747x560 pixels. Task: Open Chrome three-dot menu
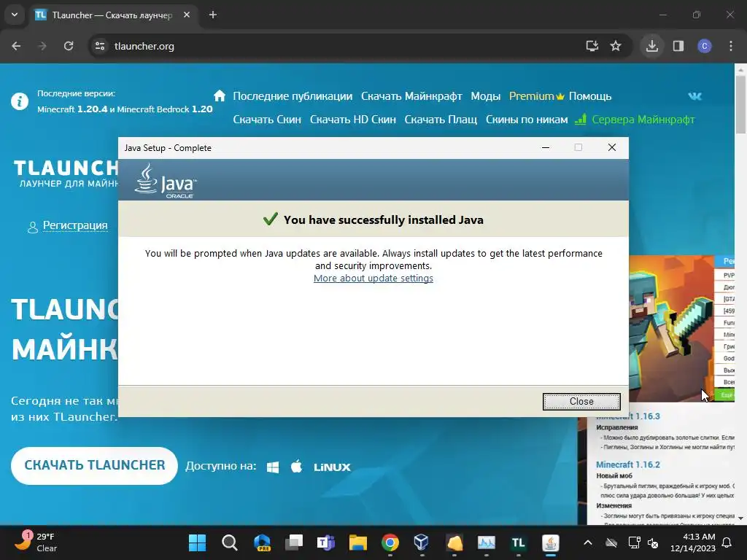(731, 46)
